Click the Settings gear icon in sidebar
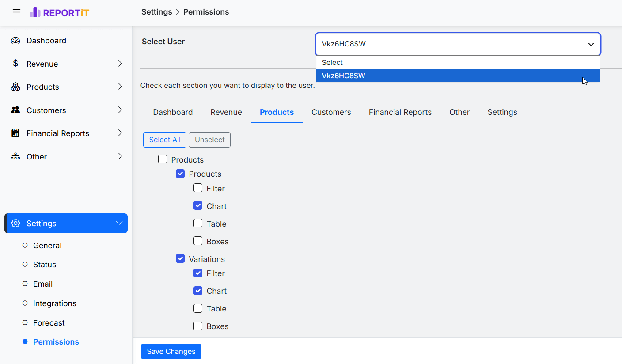This screenshot has height=364, width=622. click(x=15, y=224)
